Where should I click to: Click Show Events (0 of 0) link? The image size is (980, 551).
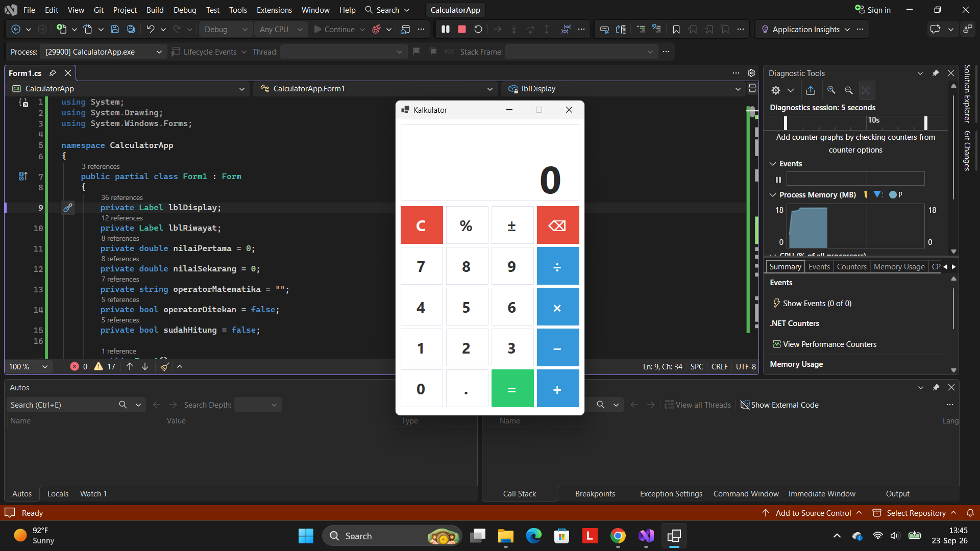[x=817, y=304]
